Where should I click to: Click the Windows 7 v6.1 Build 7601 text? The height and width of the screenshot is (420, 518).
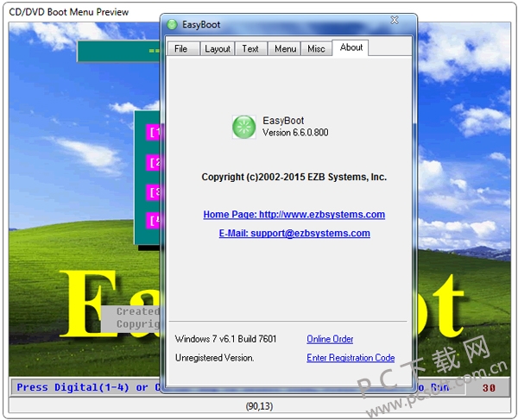225,339
